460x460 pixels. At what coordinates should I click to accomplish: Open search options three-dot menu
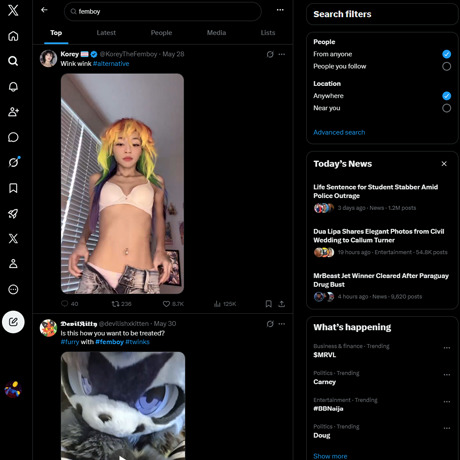(280, 10)
